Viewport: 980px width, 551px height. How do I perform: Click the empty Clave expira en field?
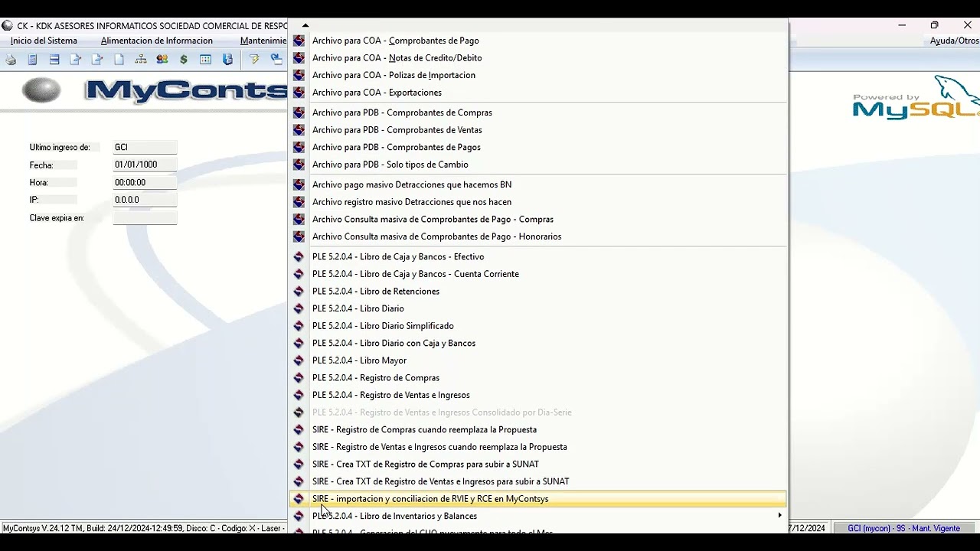[145, 218]
